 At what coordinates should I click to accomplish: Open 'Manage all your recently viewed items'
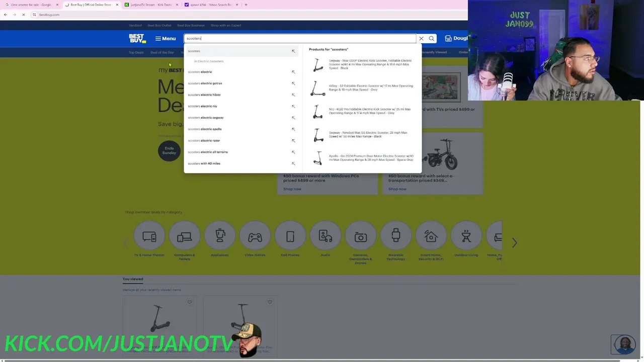151,290
